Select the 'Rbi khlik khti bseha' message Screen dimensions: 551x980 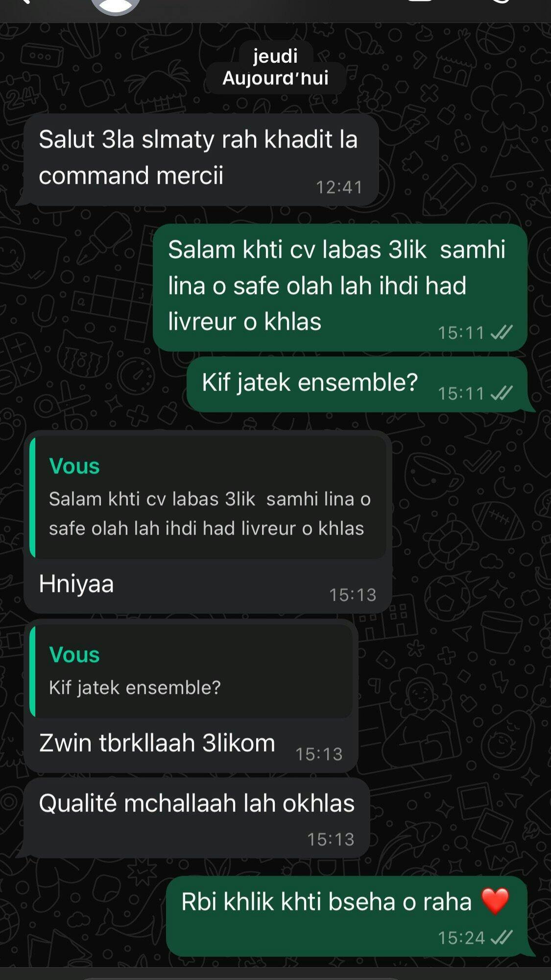[x=347, y=916]
